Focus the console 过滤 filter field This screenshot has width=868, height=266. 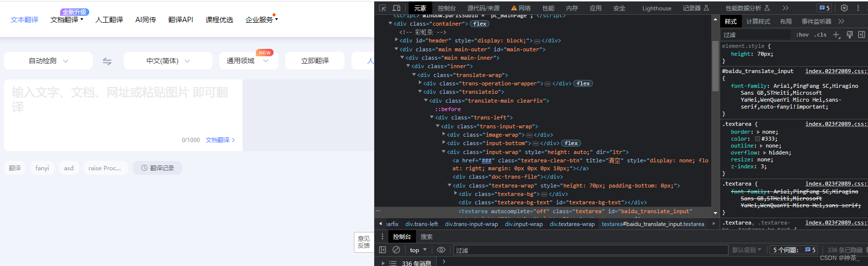pos(590,250)
